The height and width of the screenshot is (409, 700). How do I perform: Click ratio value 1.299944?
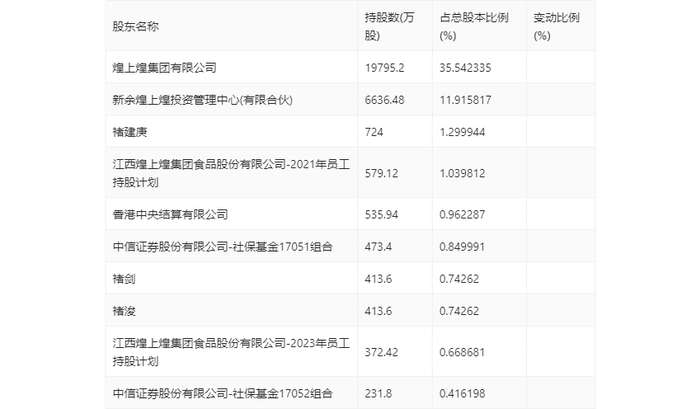tap(462, 132)
